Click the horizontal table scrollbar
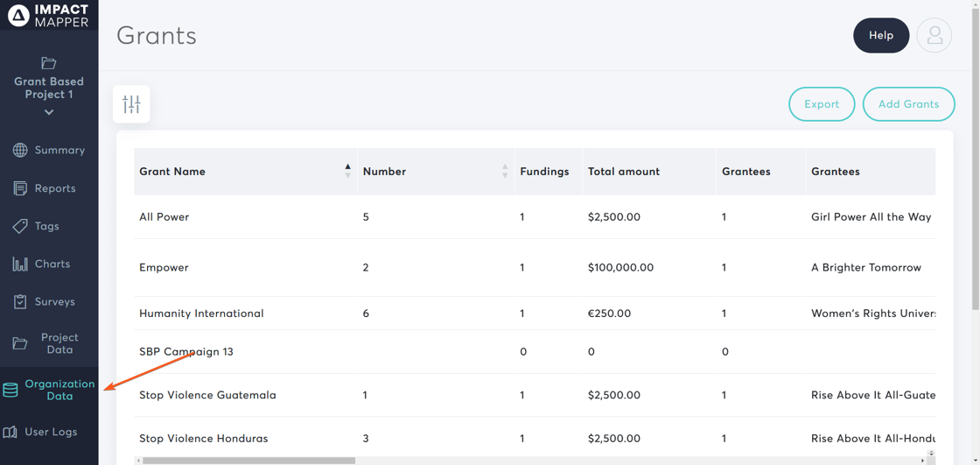The height and width of the screenshot is (465, 980). [x=249, y=460]
